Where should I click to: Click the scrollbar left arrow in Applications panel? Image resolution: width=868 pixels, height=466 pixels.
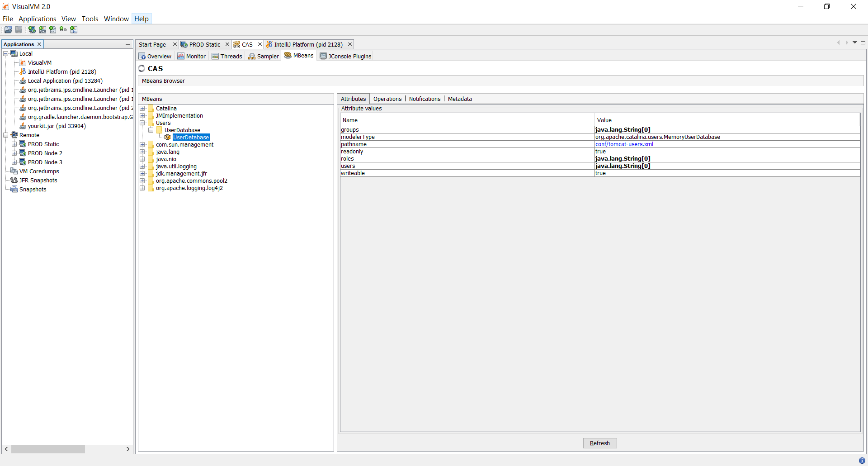click(x=6, y=449)
